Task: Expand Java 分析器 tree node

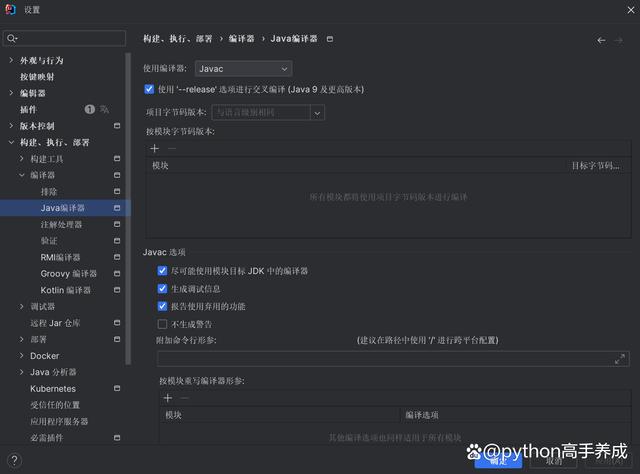Action: (x=22, y=372)
